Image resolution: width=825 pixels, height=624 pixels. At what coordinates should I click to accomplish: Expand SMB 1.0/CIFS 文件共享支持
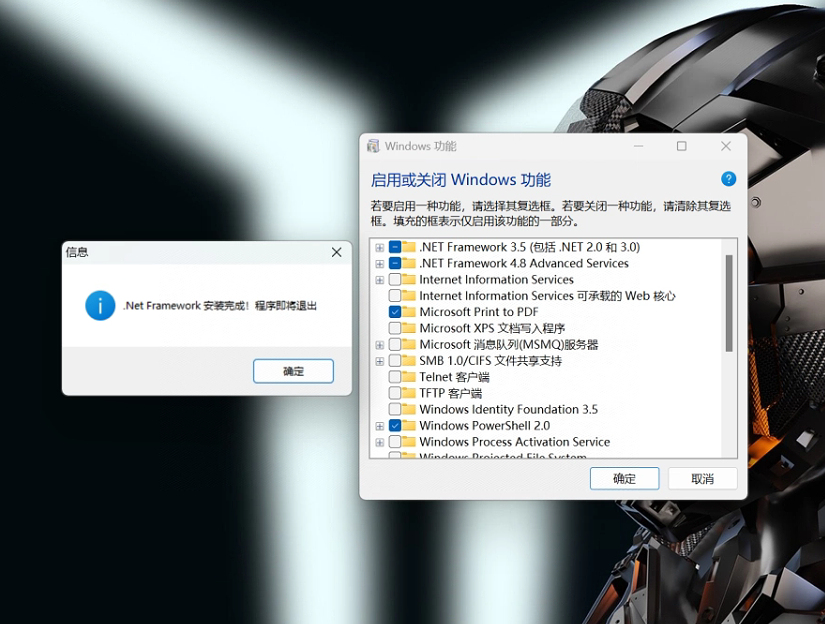379,361
